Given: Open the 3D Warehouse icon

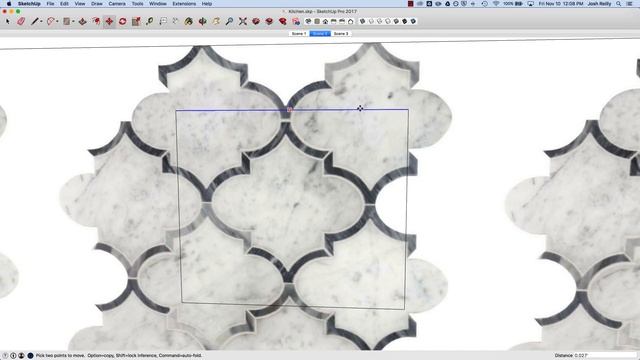Looking at the screenshot, I should (x=256, y=21).
